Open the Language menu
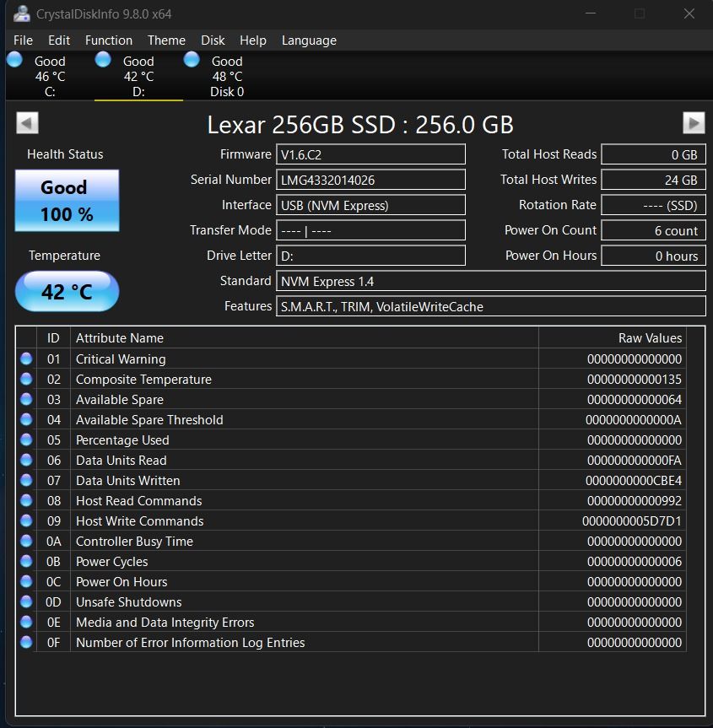Viewport: 713px width, 728px height. (x=309, y=40)
